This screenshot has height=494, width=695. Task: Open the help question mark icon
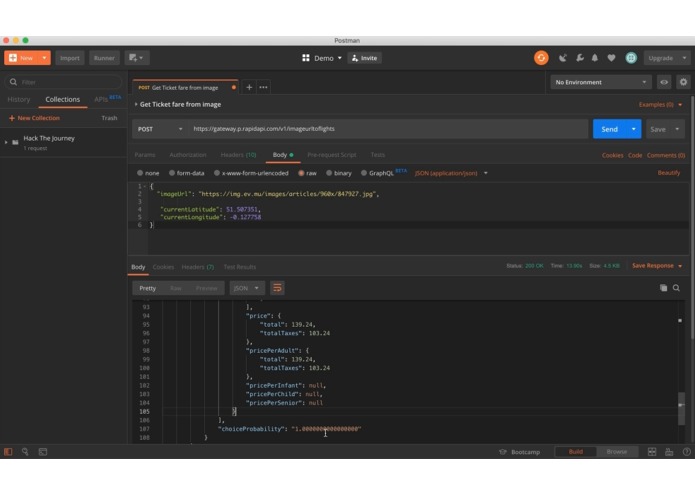[x=686, y=451]
